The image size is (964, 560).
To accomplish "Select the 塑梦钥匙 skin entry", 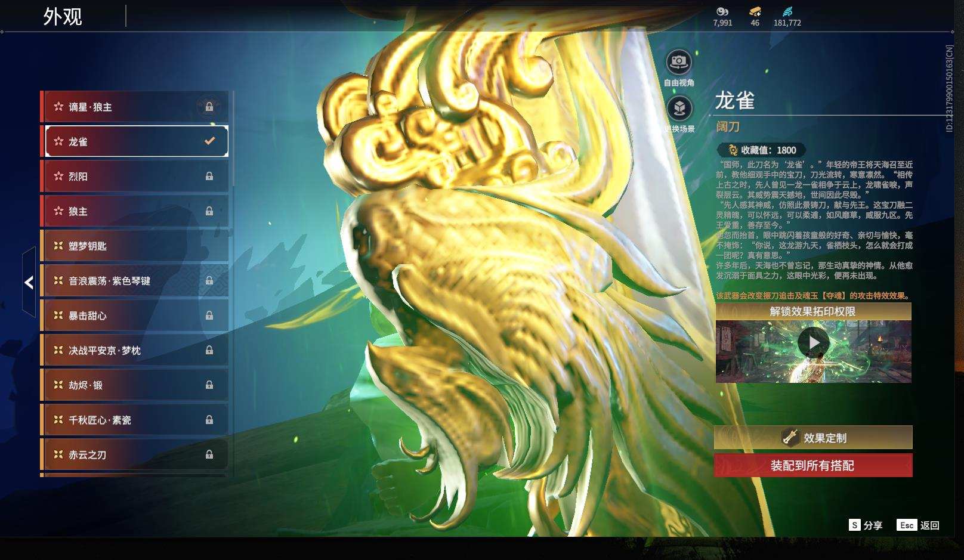I will (x=135, y=246).
